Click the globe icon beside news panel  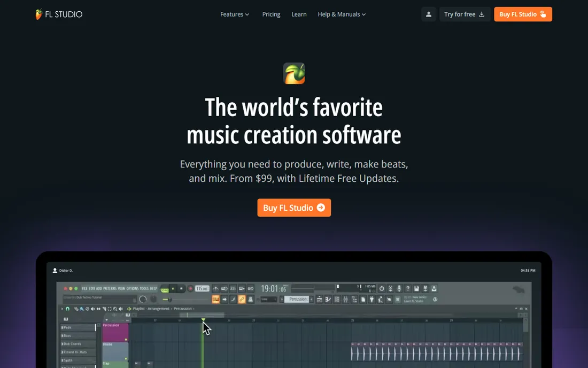(435, 300)
